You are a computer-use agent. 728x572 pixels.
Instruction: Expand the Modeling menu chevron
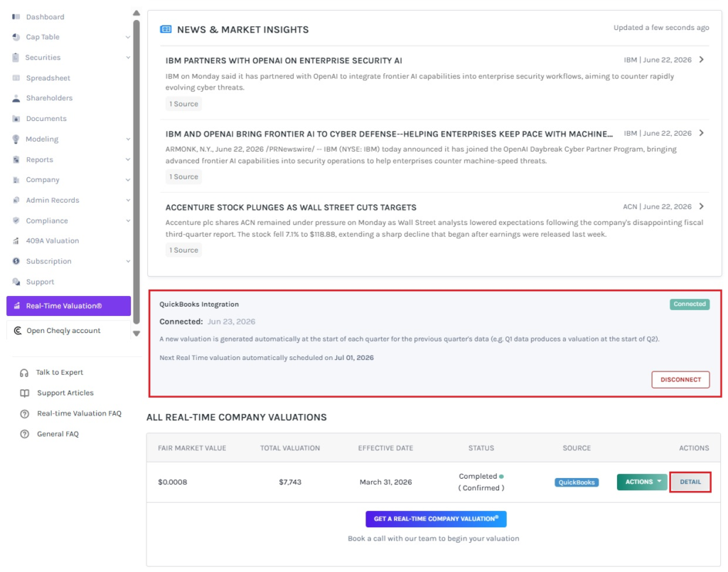pos(128,139)
